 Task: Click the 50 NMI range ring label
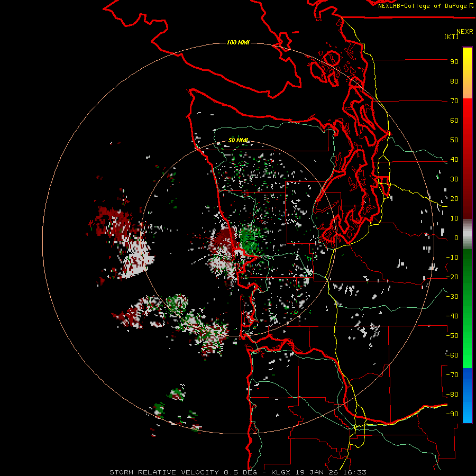point(239,140)
